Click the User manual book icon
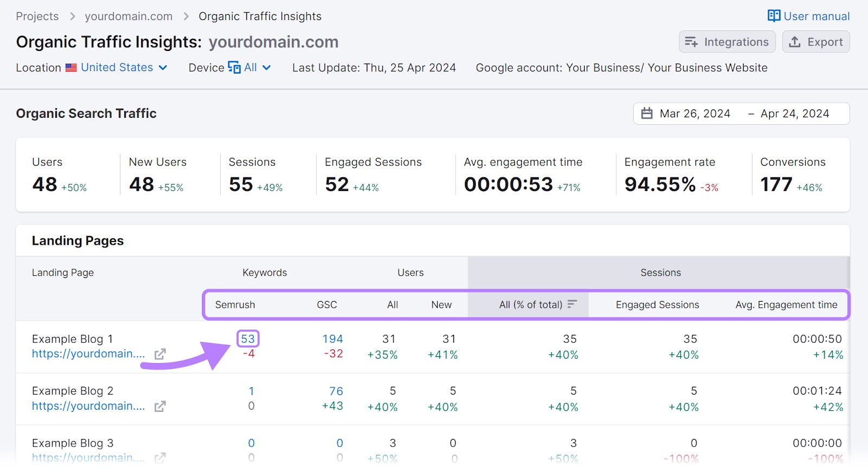The width and height of the screenshot is (868, 471). [x=774, y=16]
